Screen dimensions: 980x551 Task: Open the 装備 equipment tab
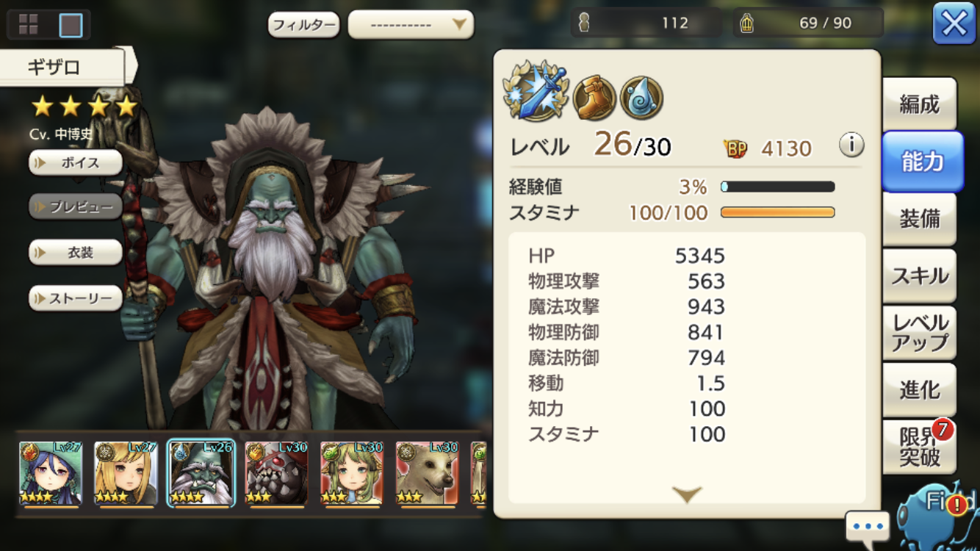(920, 218)
